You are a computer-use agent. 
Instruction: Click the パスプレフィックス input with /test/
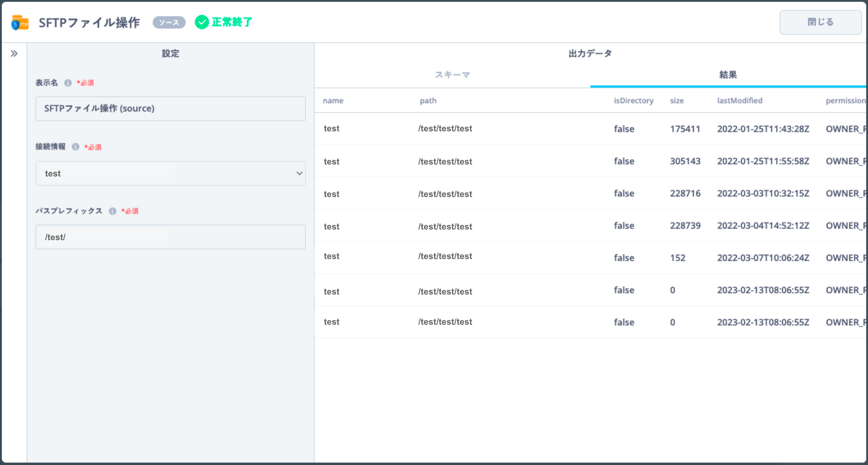coord(171,237)
